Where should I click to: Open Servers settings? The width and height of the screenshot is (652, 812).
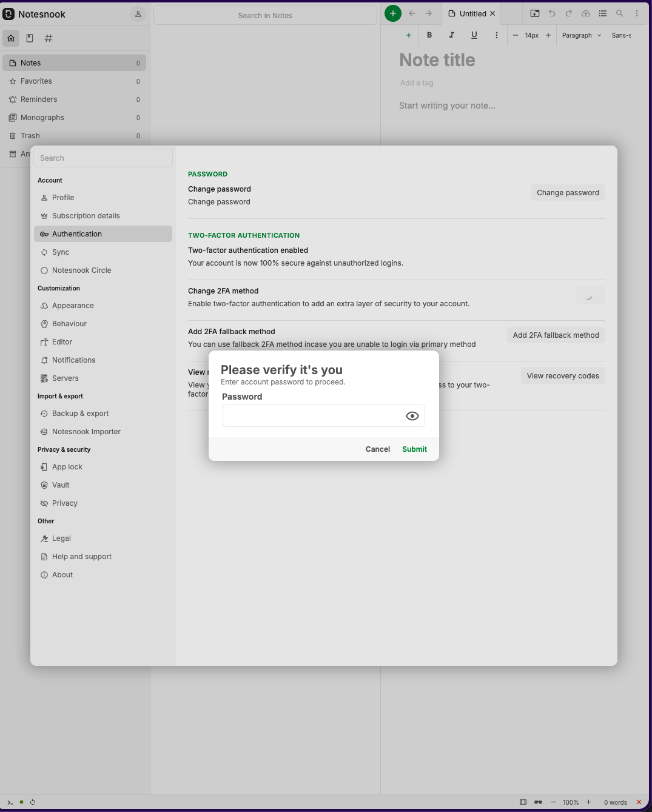click(x=103, y=378)
